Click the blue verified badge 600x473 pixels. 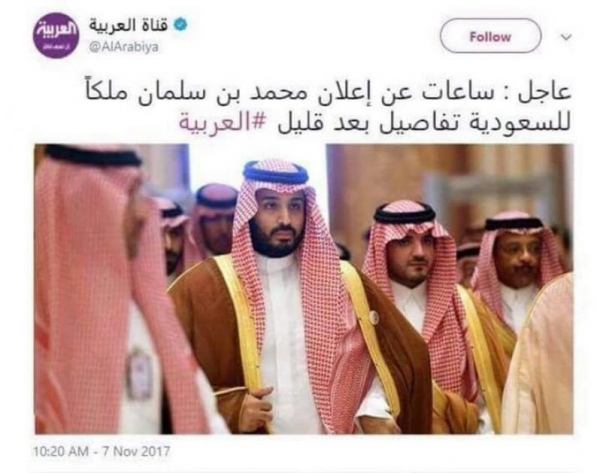(181, 25)
